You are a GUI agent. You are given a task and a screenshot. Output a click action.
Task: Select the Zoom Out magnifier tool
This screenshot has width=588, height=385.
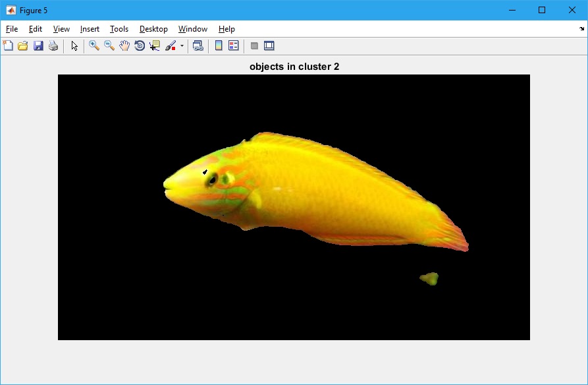click(109, 45)
